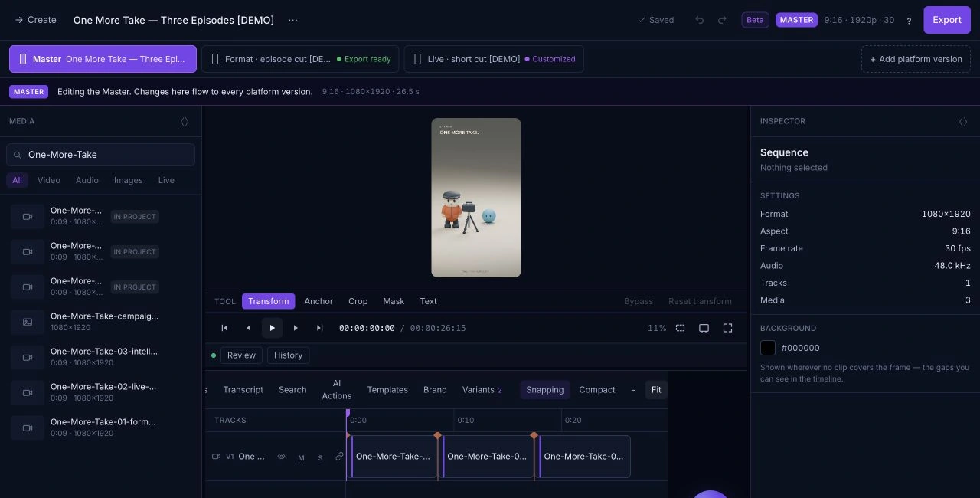Open the Templates tab
Viewport: 980px width, 498px height.
(387, 390)
